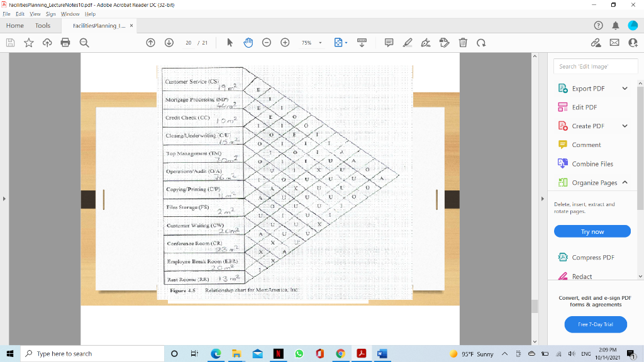Open the Fill & Sign tool

point(425,42)
